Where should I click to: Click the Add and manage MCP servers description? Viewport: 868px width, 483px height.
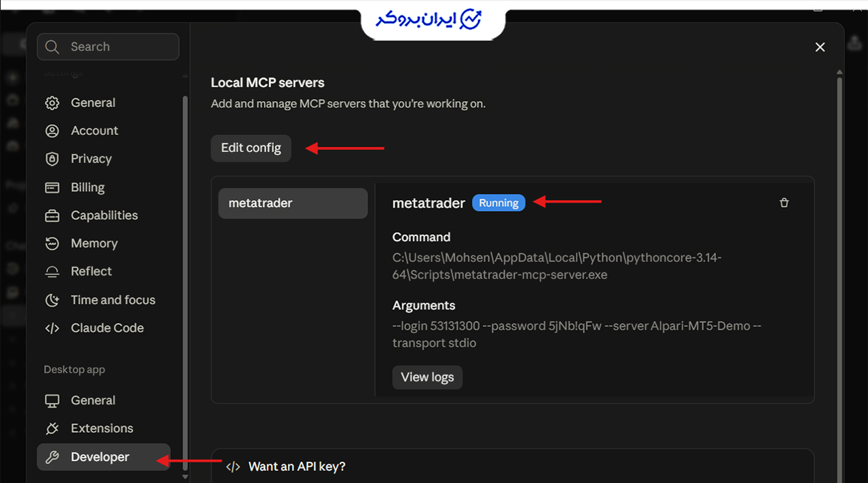tap(348, 104)
